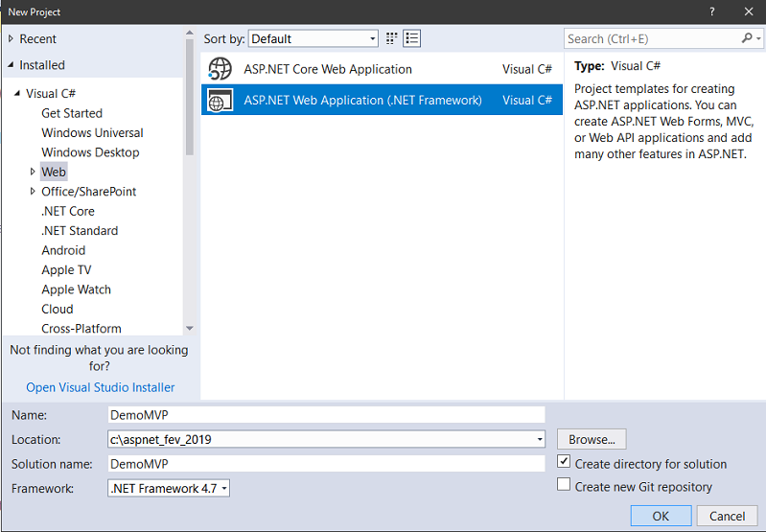Viewport: 766px width, 532px height.
Task: Click the Location text field
Action: 321,439
